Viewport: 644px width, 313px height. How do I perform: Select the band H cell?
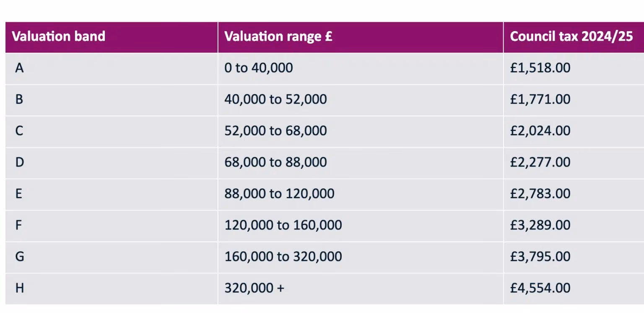click(x=19, y=288)
